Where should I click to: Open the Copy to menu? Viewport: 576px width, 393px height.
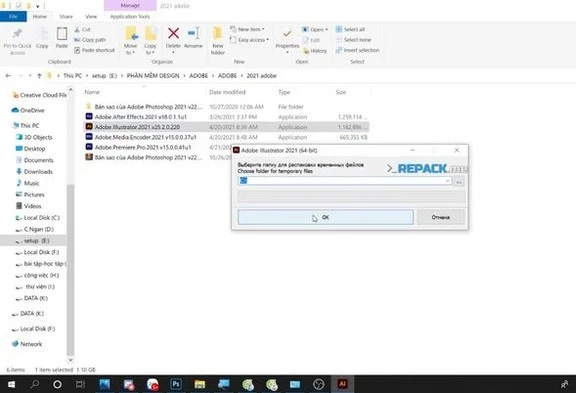pos(150,40)
